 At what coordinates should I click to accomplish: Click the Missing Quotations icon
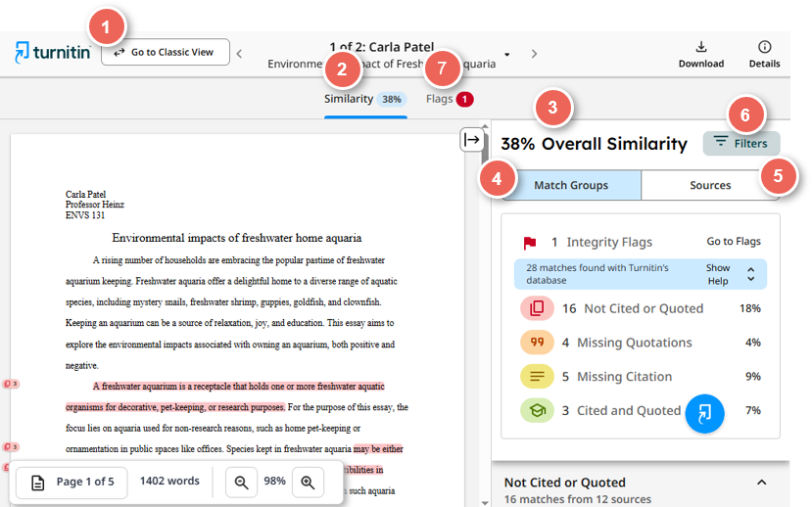[x=537, y=343]
